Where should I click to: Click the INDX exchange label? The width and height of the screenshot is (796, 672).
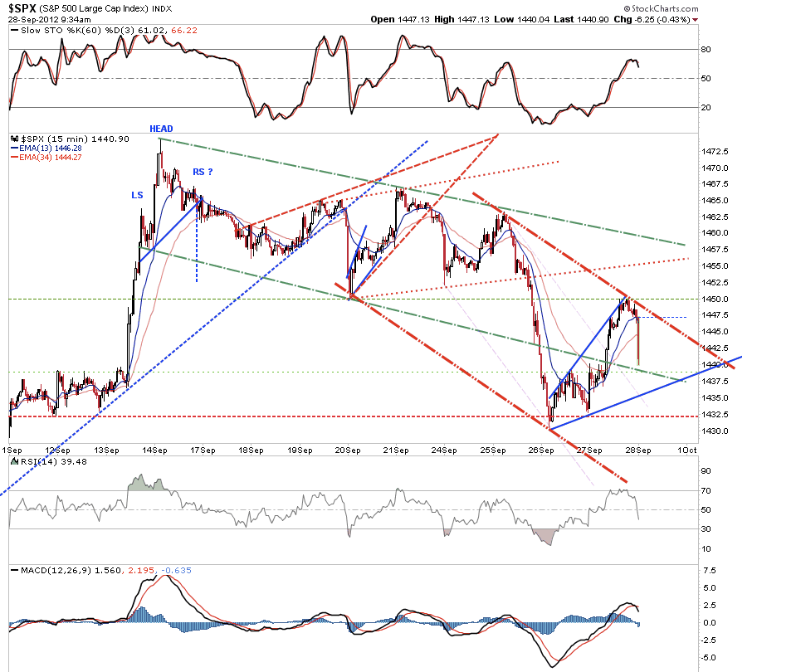pos(162,8)
